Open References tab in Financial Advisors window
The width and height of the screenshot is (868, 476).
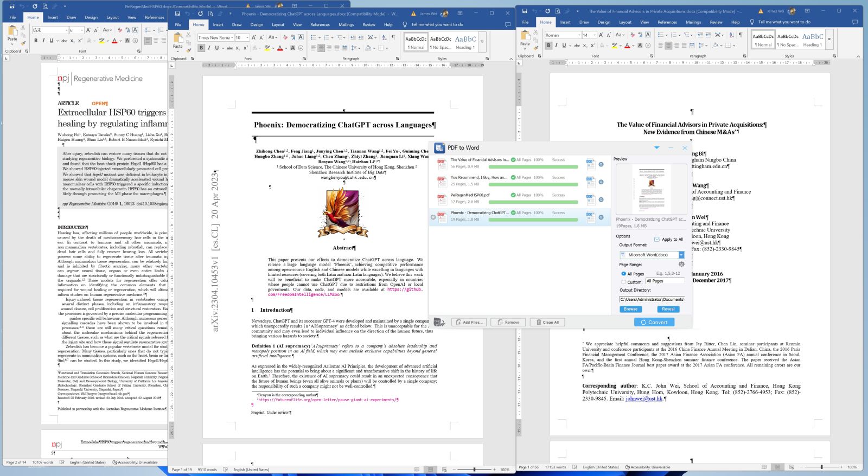click(667, 22)
